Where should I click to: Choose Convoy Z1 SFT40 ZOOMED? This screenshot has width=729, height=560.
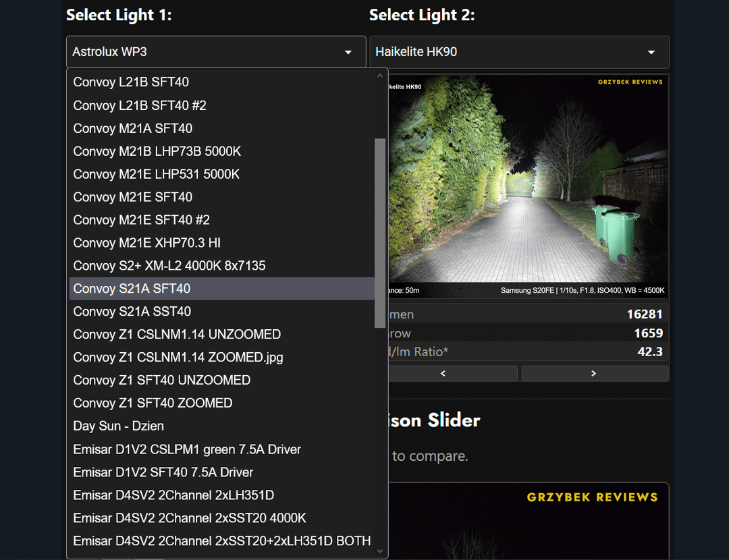click(153, 403)
